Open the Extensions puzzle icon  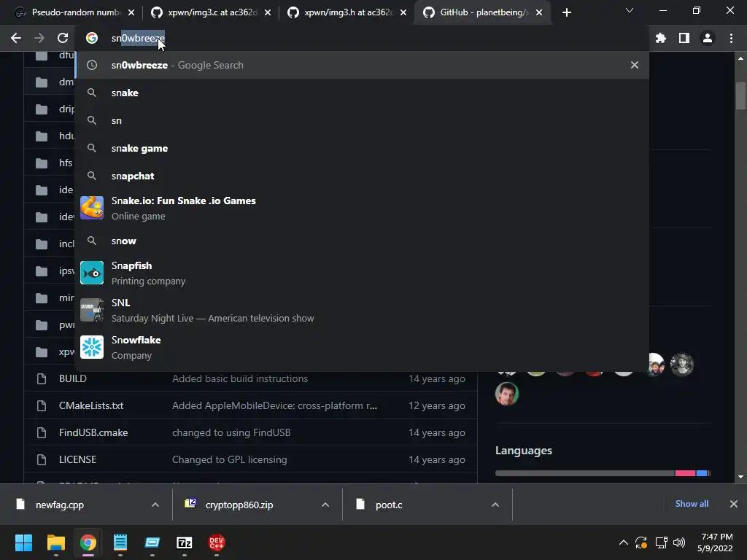(661, 38)
